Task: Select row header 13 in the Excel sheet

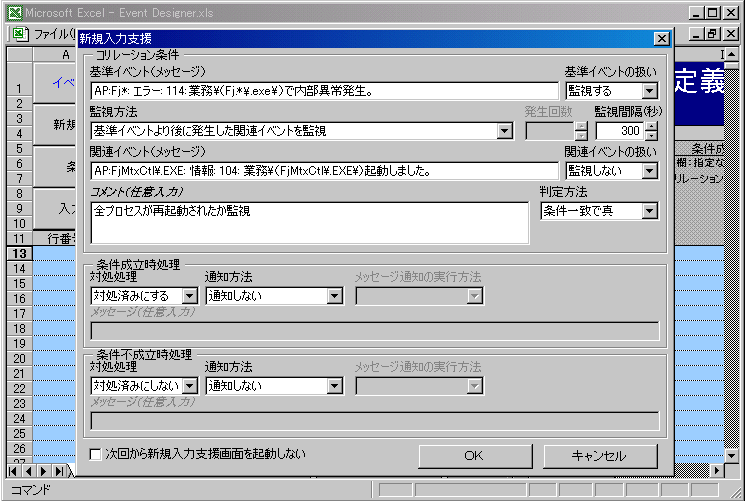Action: (x=19, y=254)
